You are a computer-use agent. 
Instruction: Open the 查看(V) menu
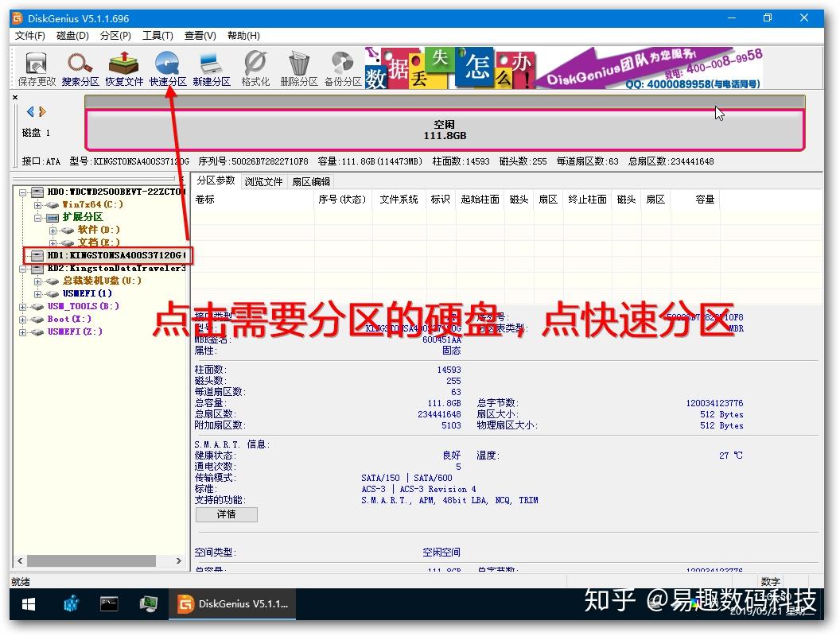200,35
